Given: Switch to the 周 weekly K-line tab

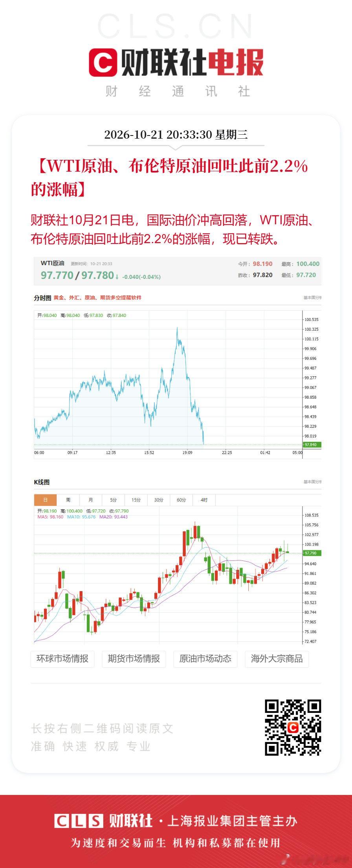Looking at the screenshot, I should (68, 500).
